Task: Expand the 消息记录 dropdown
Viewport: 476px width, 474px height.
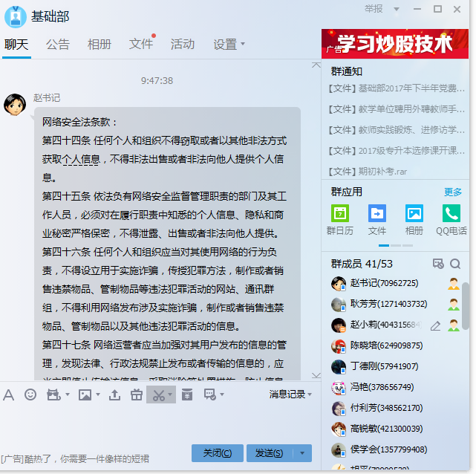Action: [290, 395]
